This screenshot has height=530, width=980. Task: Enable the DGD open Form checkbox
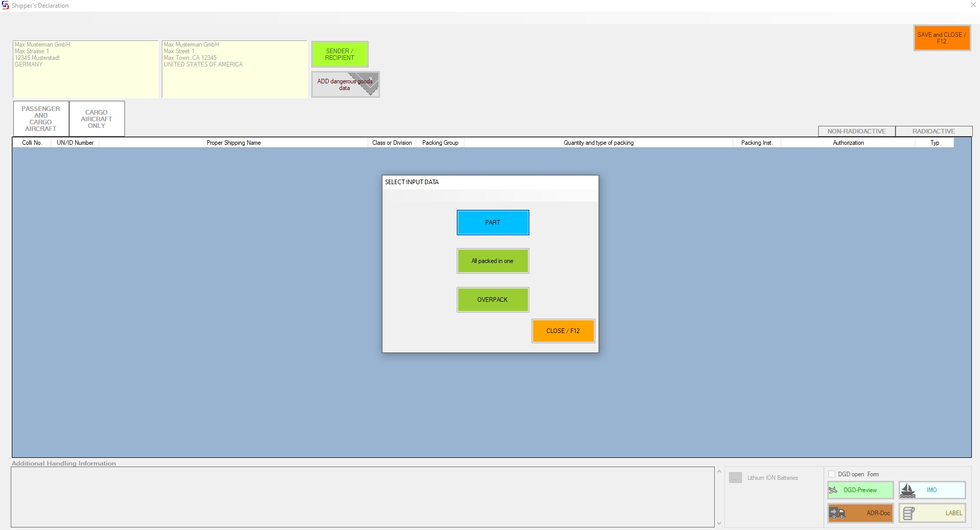coord(832,474)
